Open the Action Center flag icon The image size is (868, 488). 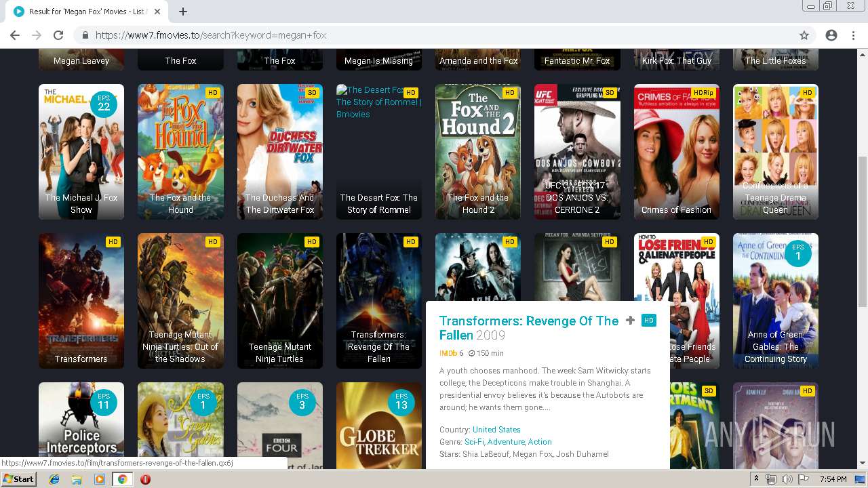tap(803, 479)
